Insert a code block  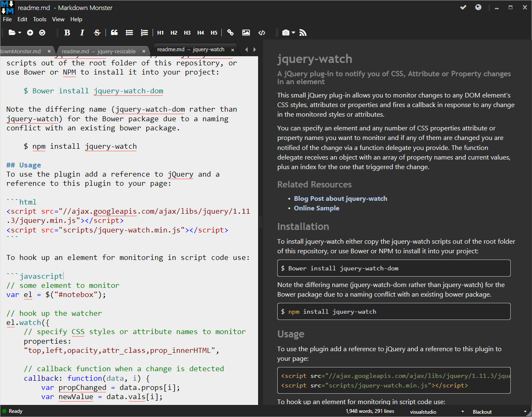point(262,32)
